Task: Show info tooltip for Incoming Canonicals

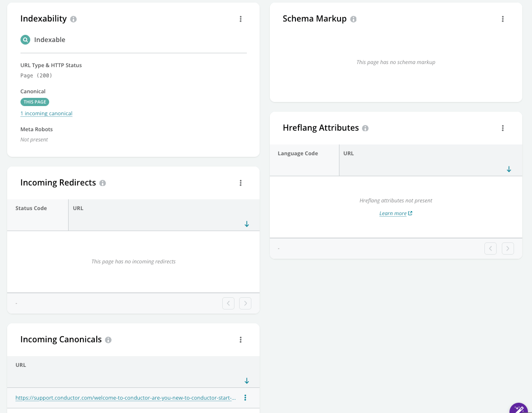Action: click(108, 340)
